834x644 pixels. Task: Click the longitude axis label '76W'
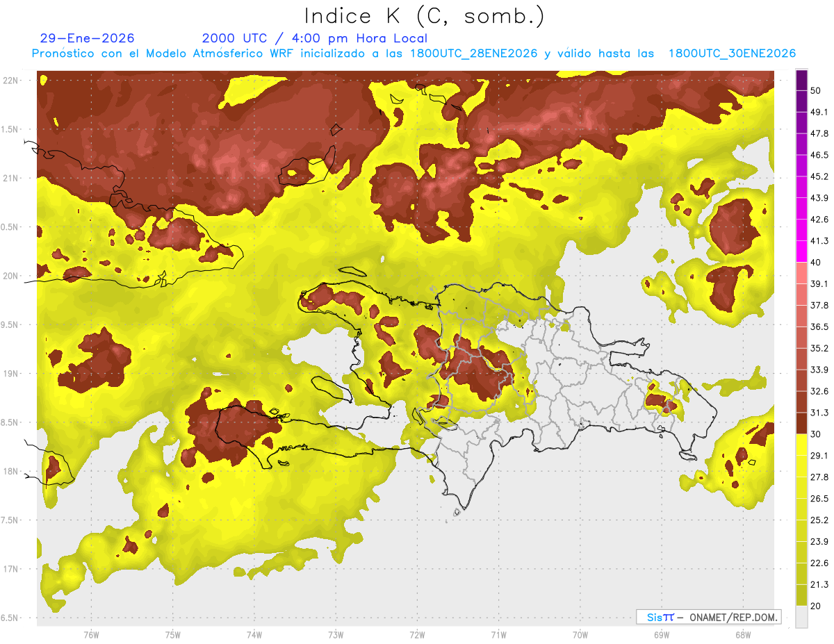[x=91, y=635]
